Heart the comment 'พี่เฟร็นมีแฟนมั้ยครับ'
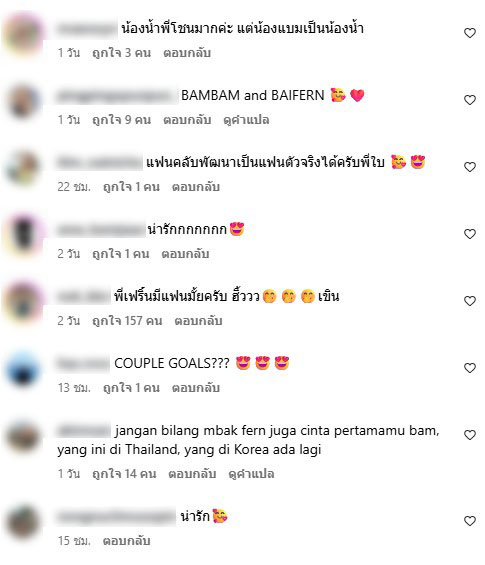This screenshot has height=565, width=485. (470, 301)
